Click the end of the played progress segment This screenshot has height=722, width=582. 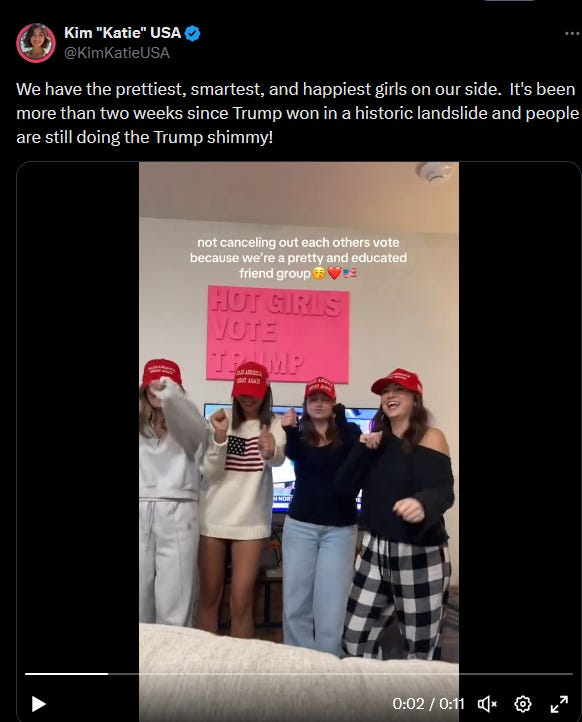pyautogui.click(x=107, y=674)
